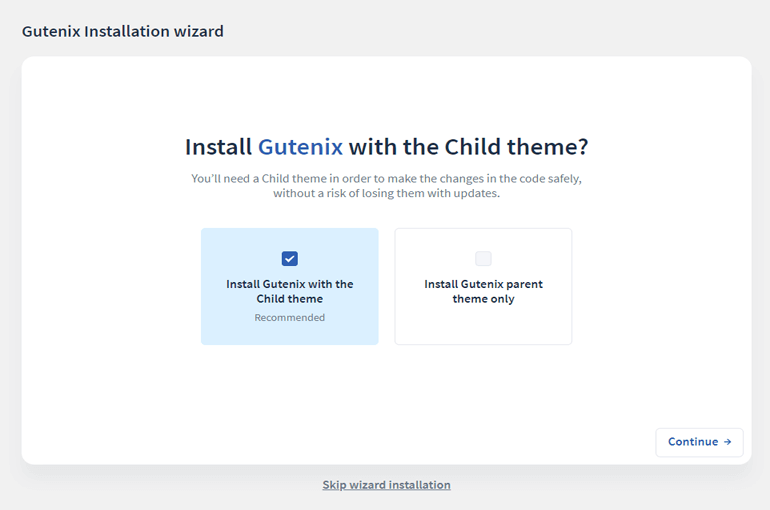Click the Continue button
This screenshot has width=770, height=510.
point(699,442)
